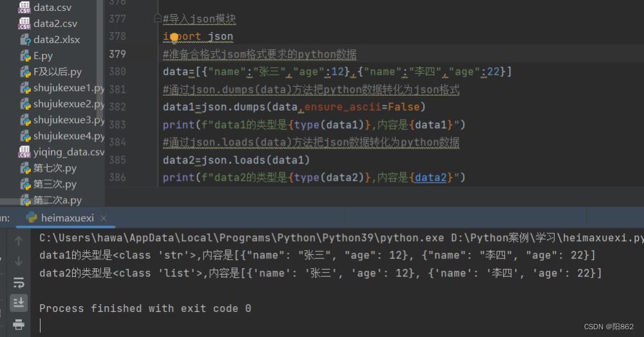Viewport: 644px width, 337px height.
Task: Open 第二次a.py file
Action: coord(57,200)
